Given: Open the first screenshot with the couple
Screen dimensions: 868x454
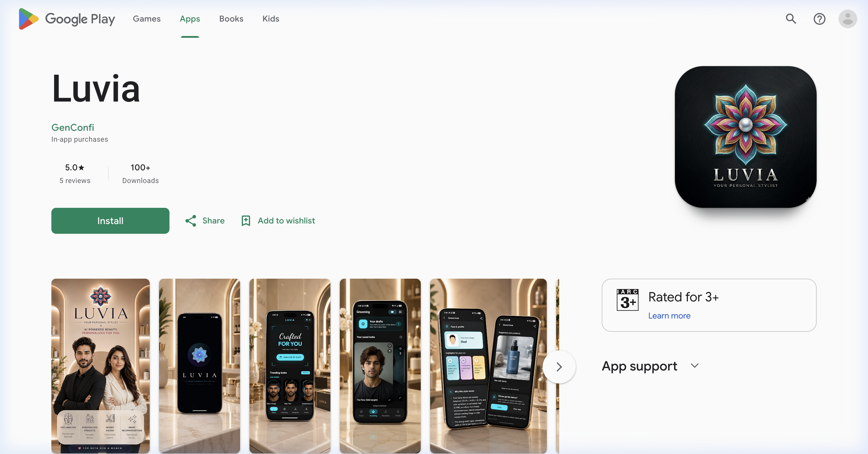Looking at the screenshot, I should pos(100,366).
